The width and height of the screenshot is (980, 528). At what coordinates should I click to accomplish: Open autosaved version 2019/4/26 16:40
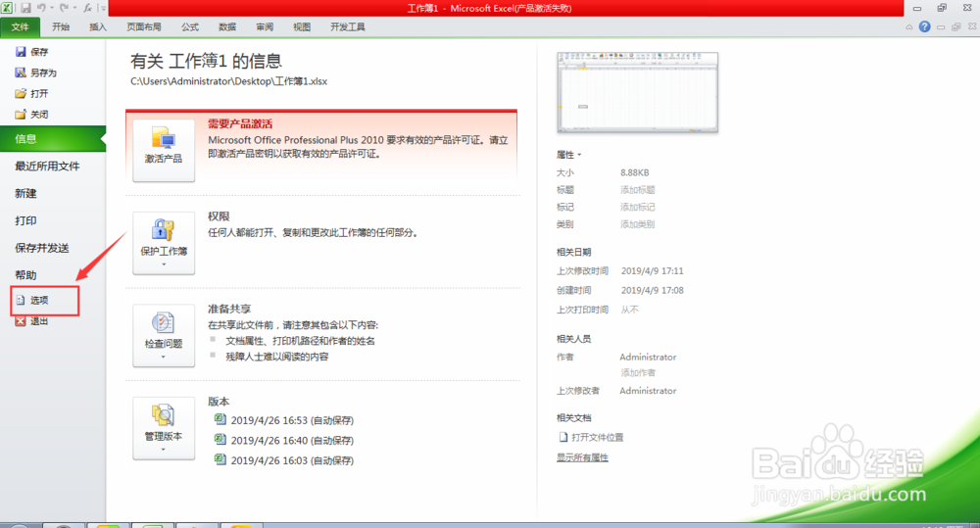pos(284,441)
